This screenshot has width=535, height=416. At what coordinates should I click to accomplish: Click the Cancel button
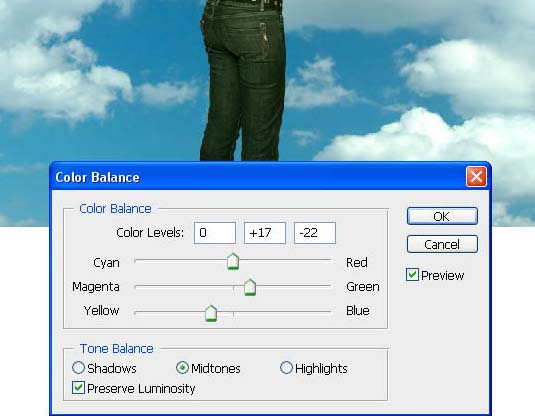tap(442, 244)
